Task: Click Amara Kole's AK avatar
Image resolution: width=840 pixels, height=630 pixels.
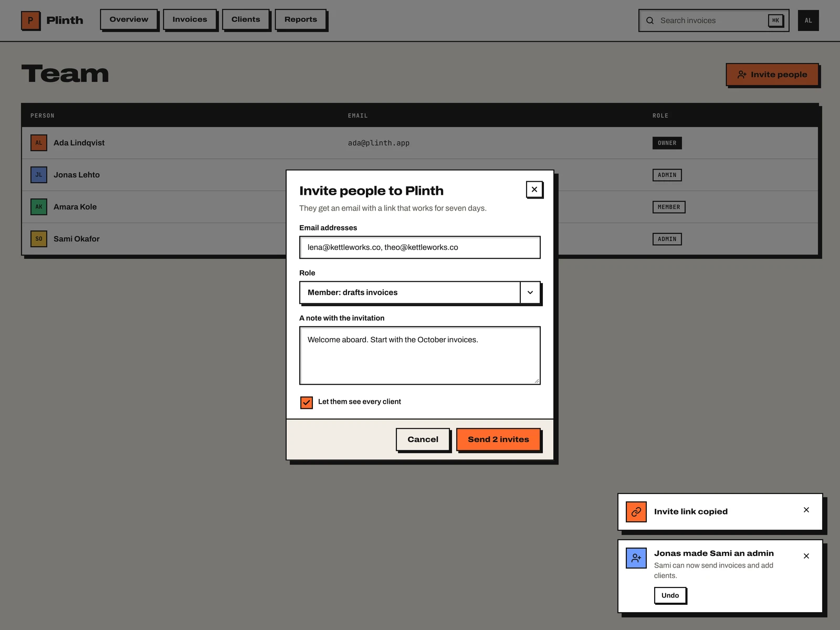Action: 39,207
